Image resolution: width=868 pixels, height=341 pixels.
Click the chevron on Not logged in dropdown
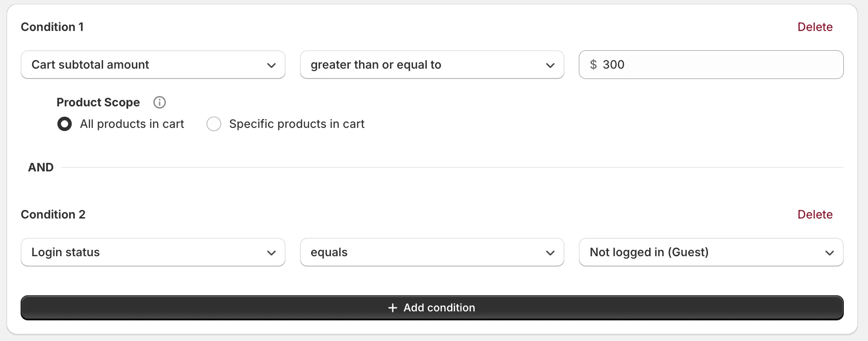pyautogui.click(x=830, y=253)
